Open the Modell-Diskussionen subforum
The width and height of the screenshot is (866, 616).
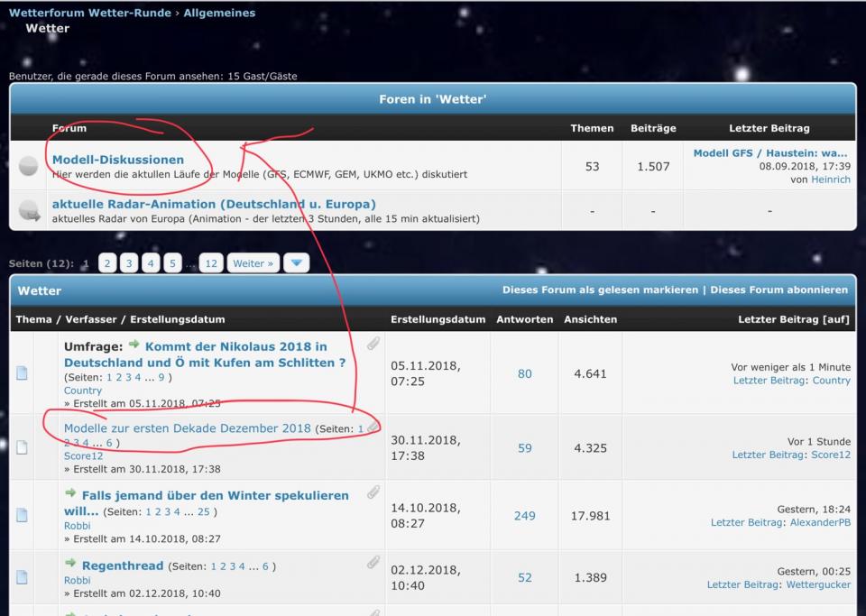pyautogui.click(x=118, y=160)
